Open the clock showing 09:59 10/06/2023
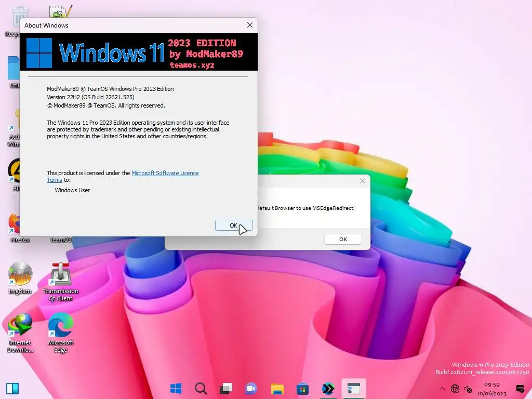 (x=491, y=389)
